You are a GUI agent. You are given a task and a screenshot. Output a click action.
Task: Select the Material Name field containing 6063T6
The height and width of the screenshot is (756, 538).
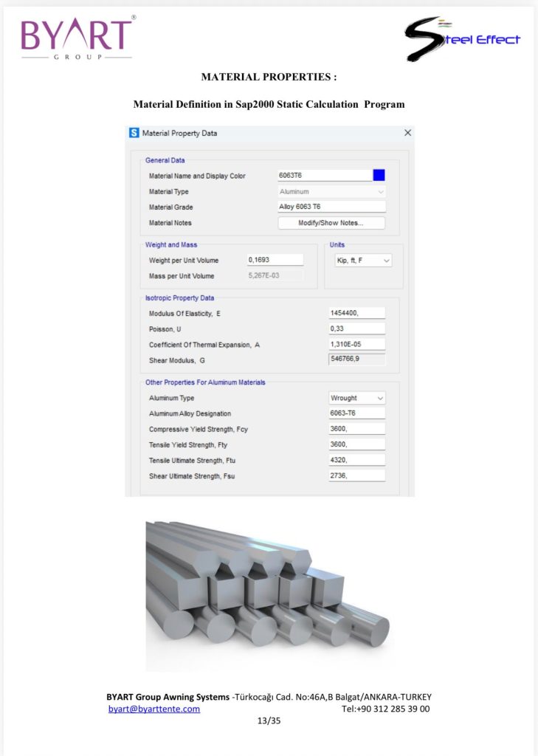(325, 175)
